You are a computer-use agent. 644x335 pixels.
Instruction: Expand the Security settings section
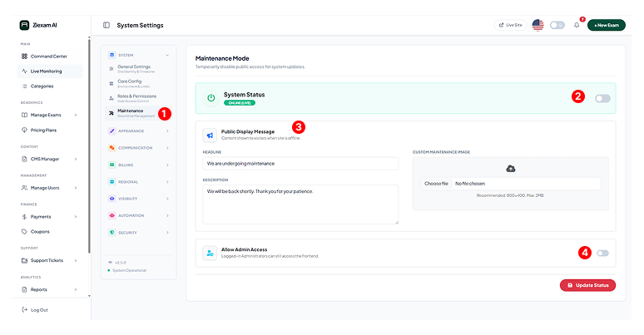[138, 233]
